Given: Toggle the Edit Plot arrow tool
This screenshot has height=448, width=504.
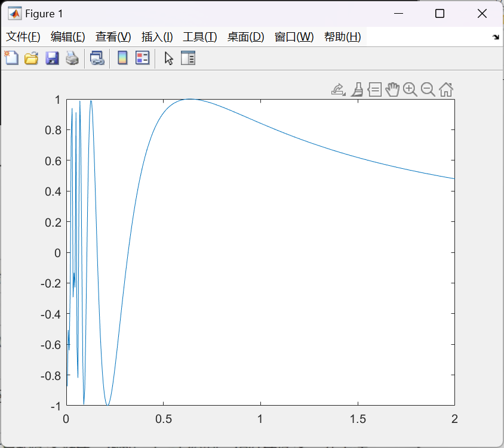Looking at the screenshot, I should click(169, 58).
